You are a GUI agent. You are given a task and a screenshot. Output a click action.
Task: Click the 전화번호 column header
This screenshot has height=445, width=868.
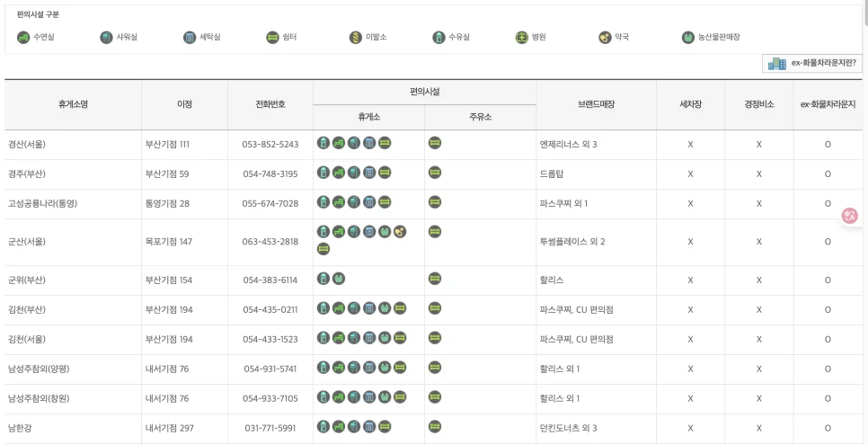coord(270,105)
